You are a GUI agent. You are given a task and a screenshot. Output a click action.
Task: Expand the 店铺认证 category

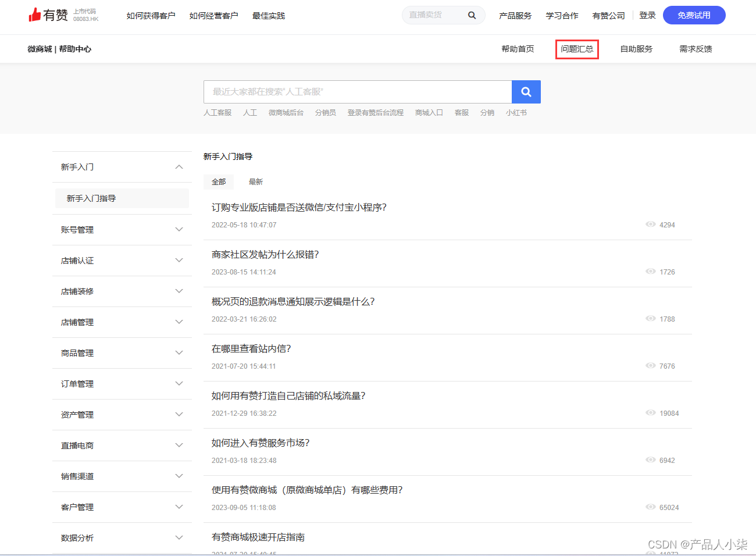(122, 261)
